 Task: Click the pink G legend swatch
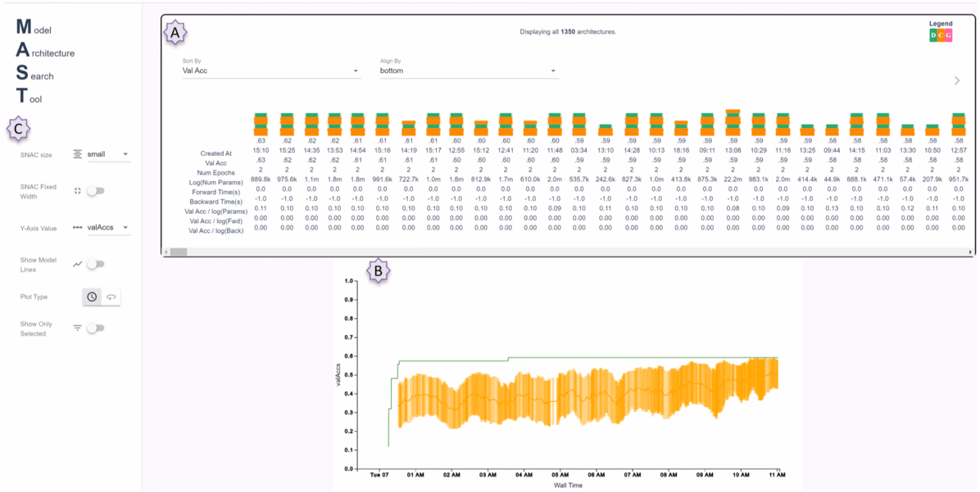coord(948,35)
